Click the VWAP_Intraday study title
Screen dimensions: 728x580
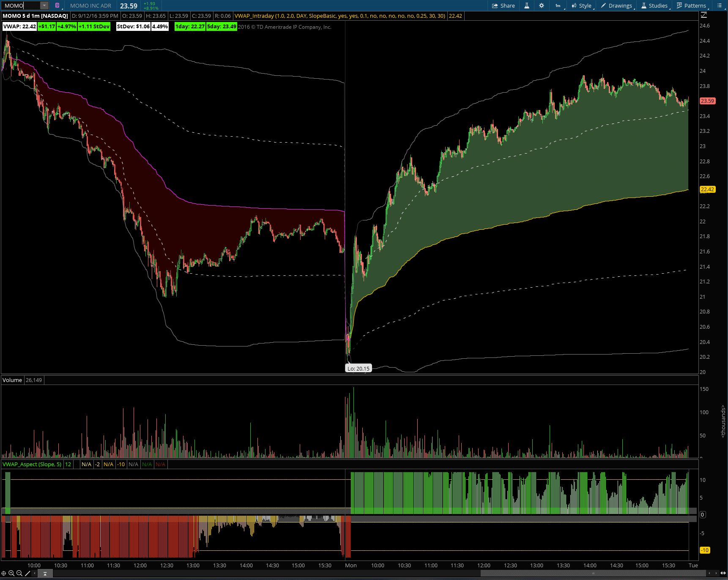pyautogui.click(x=340, y=16)
